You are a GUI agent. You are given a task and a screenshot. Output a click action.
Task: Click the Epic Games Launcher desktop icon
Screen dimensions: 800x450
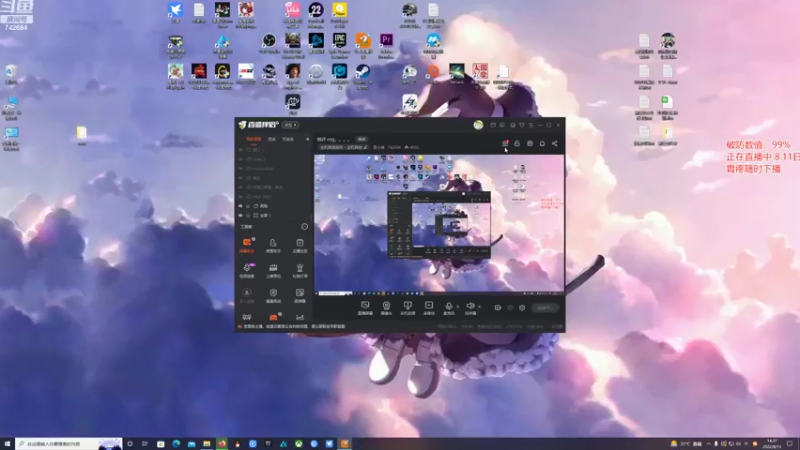point(339,43)
